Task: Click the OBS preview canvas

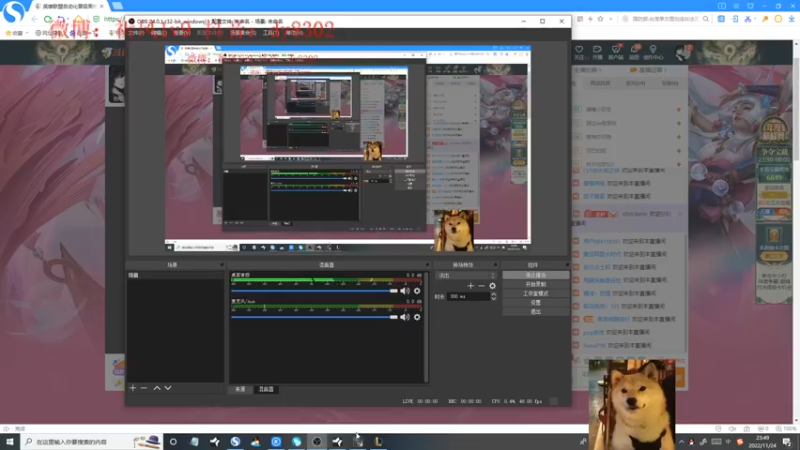Action: tap(347, 148)
